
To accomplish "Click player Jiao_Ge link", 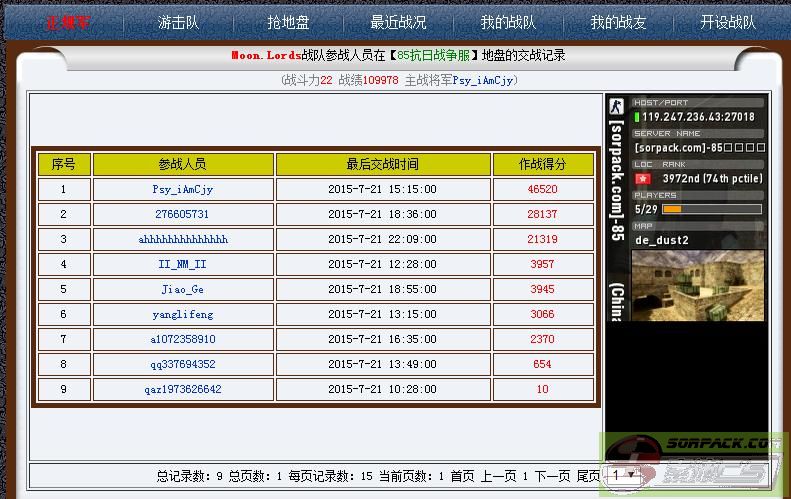I will 182,290.
